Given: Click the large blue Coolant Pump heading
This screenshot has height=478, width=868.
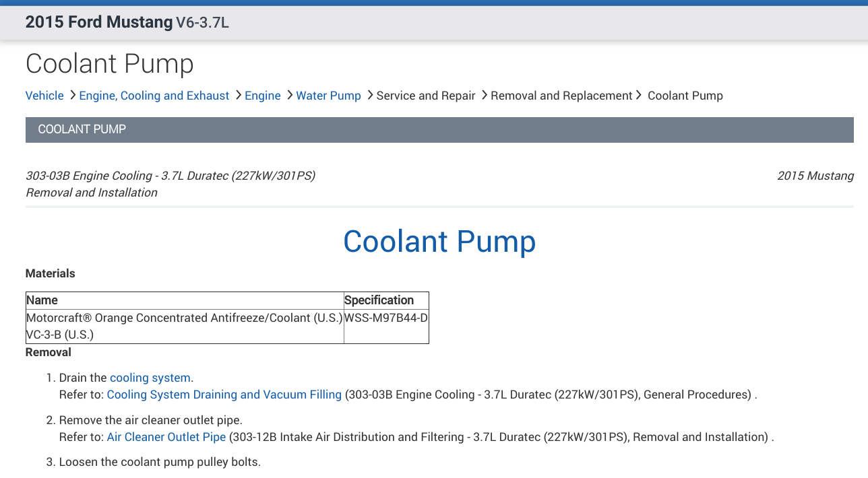Looking at the screenshot, I should point(439,241).
